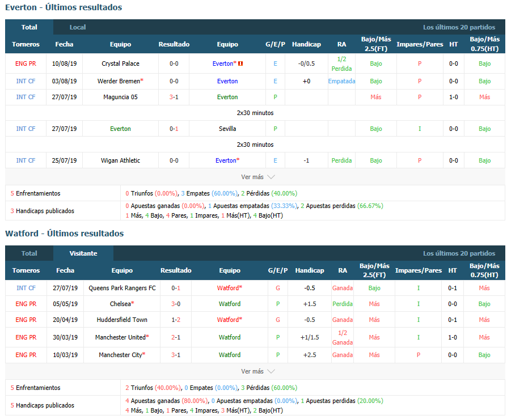This screenshot has width=507, height=420.
Task: Click INT CF in the Werder Bremen row
Action: point(26,81)
